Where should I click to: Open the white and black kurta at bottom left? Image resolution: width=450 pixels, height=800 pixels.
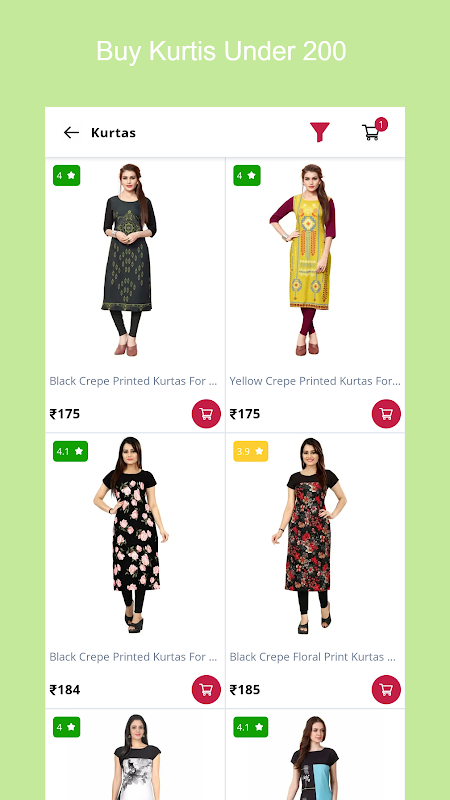point(135,757)
